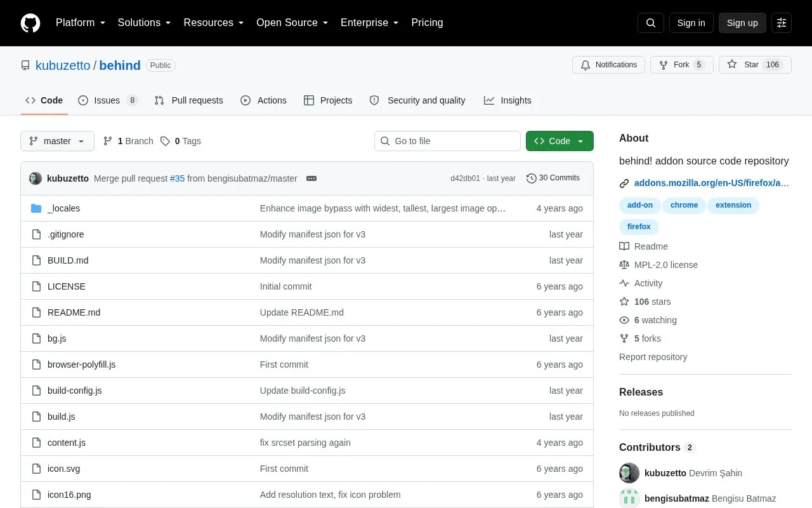
Task: Switch to the Projects tab
Action: [x=328, y=100]
